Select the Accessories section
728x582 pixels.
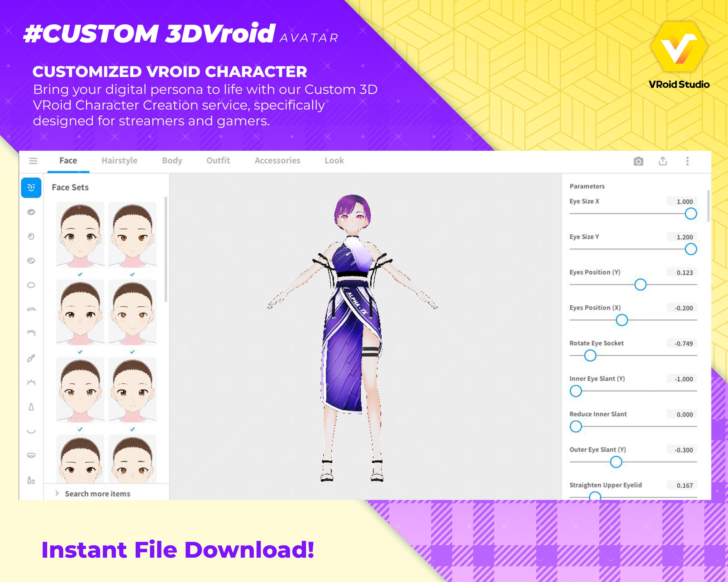[x=278, y=161]
